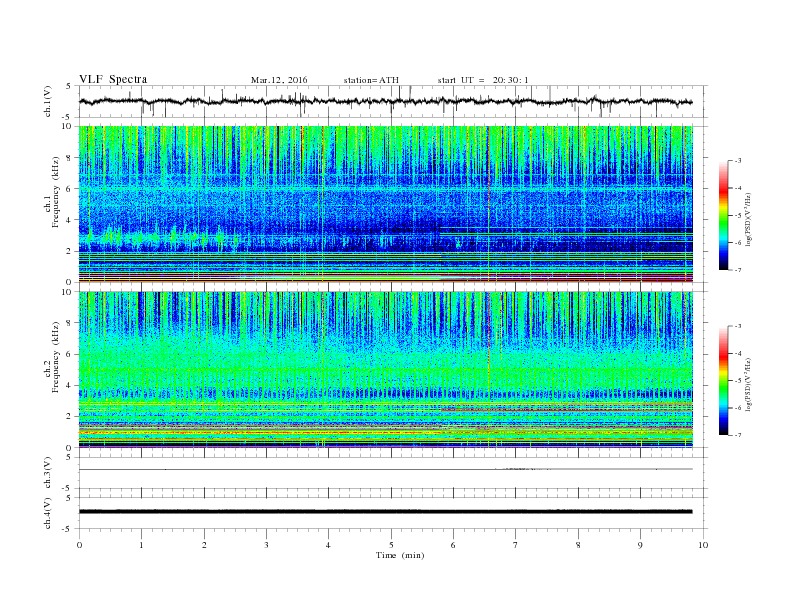
Task: Click the time axis tick label "2"
Action: click(x=204, y=545)
